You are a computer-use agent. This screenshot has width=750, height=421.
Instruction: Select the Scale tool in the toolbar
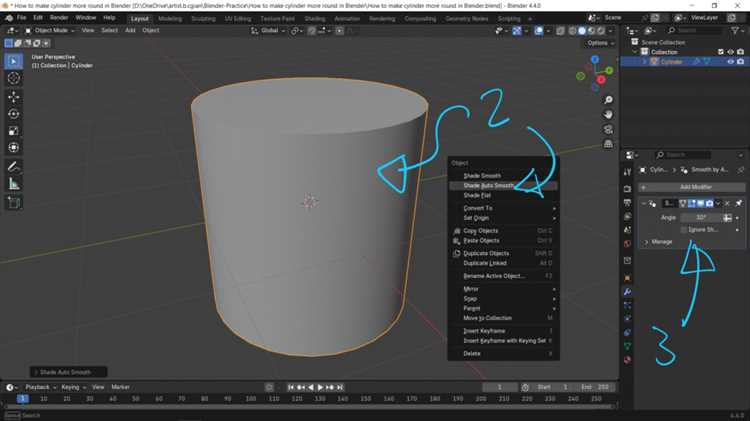[13, 131]
